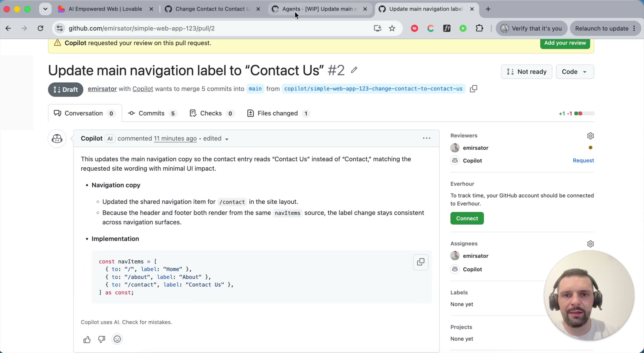Click emirsator in Assignees list

coord(475,256)
